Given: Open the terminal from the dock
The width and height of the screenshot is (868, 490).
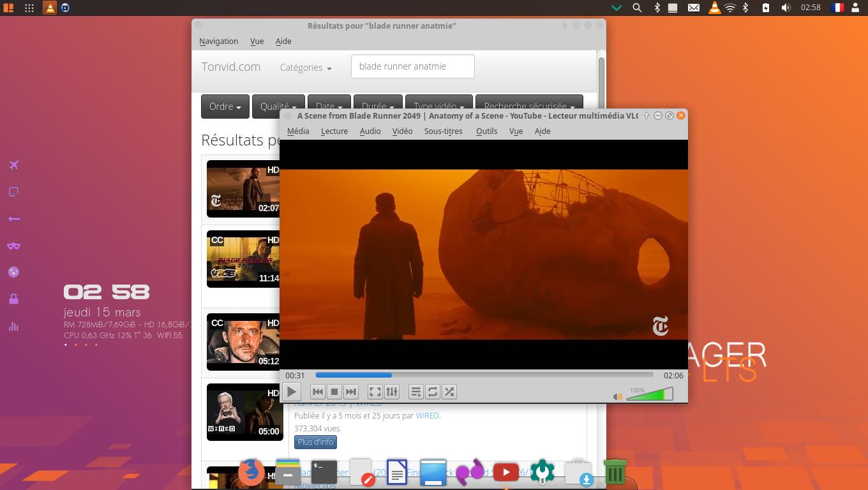Looking at the screenshot, I should [324, 473].
